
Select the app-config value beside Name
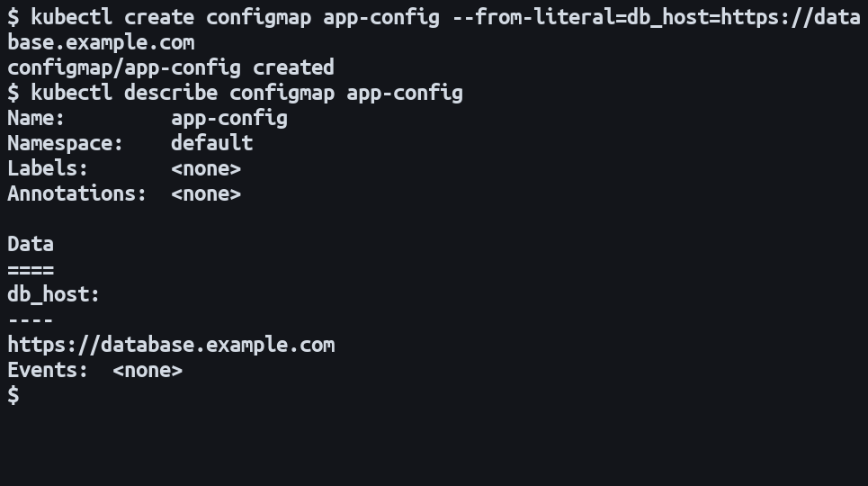229,118
